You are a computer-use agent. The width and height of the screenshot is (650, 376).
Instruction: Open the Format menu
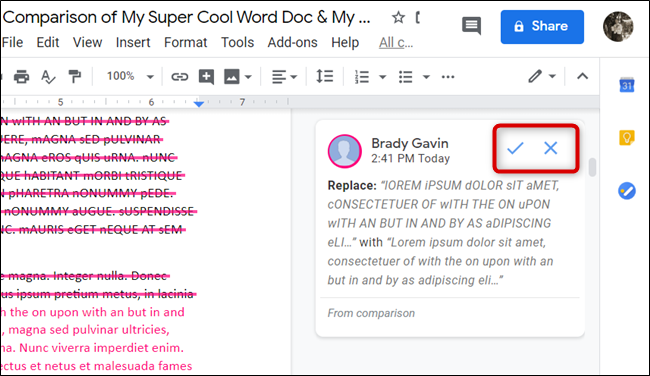pyautogui.click(x=185, y=42)
